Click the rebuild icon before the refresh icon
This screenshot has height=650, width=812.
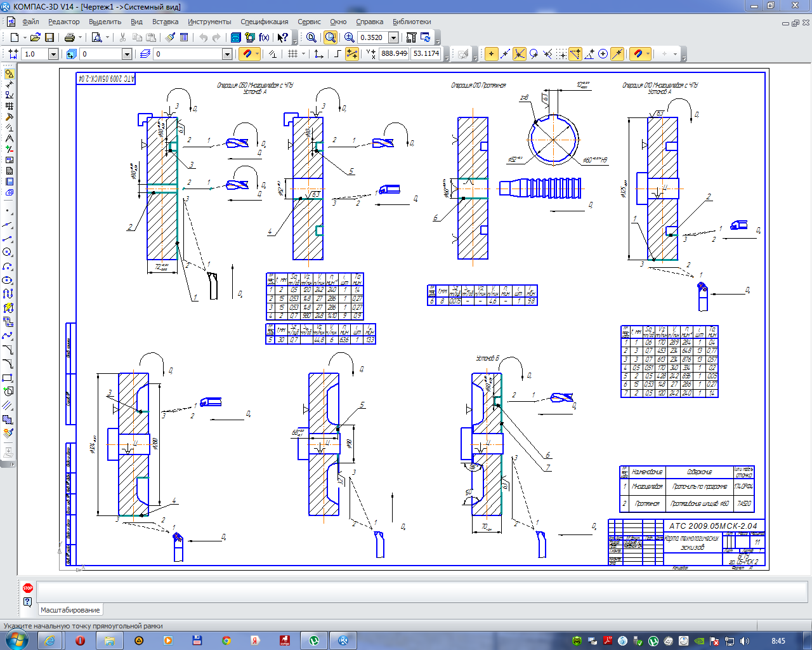click(x=412, y=37)
